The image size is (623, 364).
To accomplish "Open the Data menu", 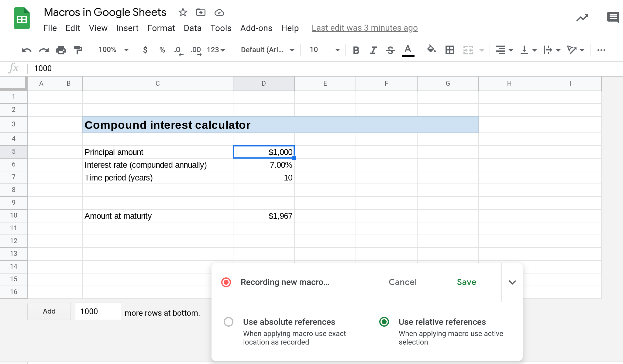I will 192,28.
